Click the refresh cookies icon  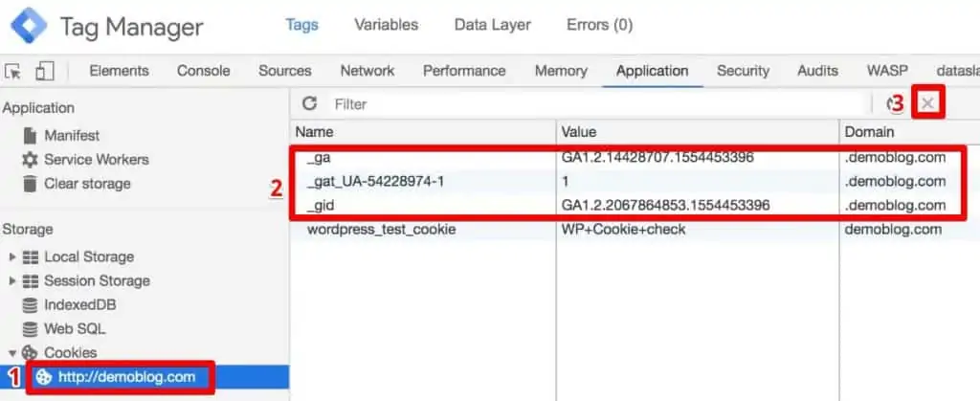click(309, 103)
